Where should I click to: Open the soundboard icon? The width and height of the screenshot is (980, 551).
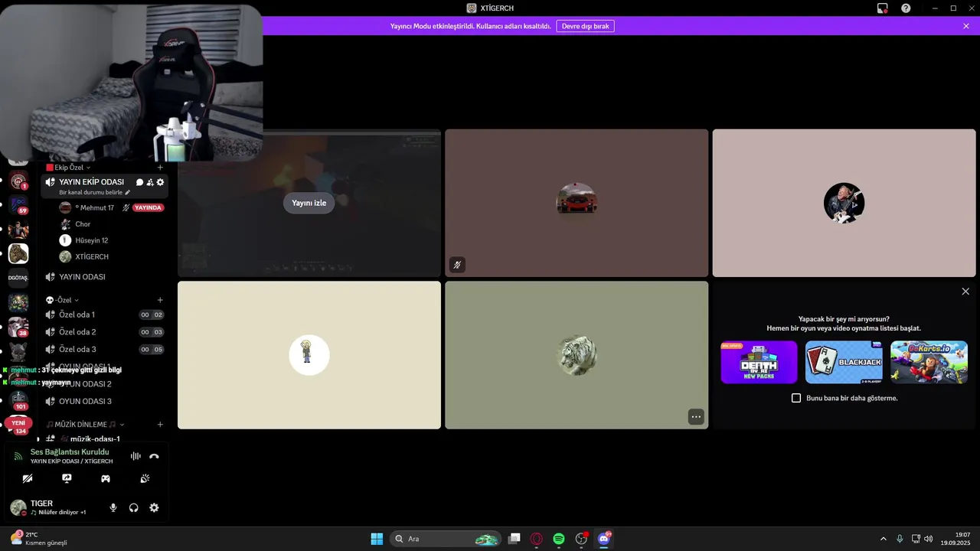coord(145,478)
